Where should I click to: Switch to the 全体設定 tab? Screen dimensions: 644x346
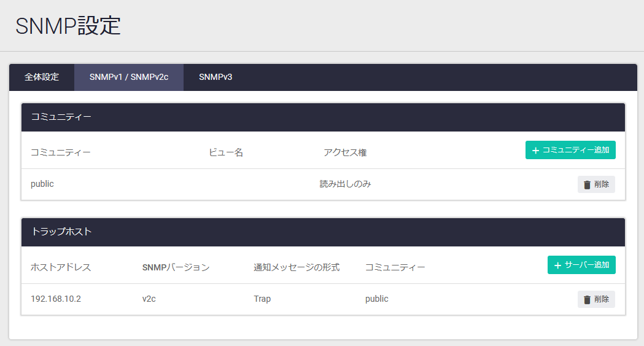click(42, 77)
